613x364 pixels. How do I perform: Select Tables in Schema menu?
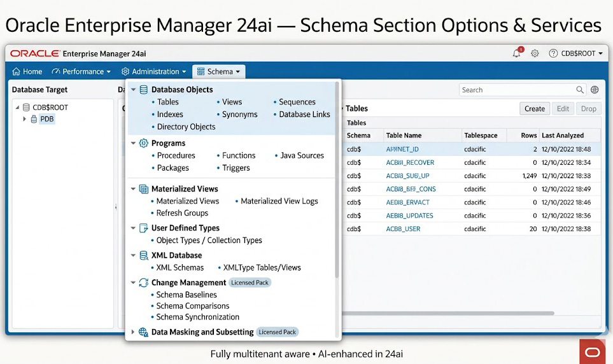click(x=167, y=102)
